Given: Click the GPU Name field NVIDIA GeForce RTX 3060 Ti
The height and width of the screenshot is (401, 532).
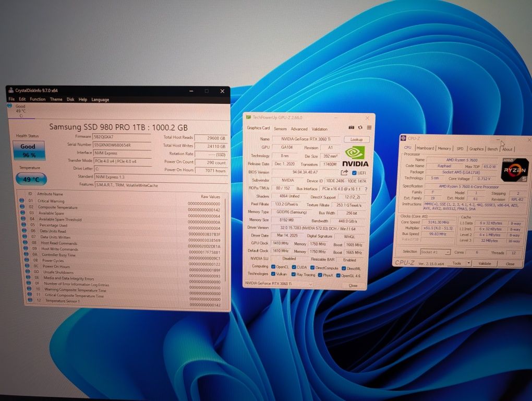Looking at the screenshot, I should coord(306,139).
